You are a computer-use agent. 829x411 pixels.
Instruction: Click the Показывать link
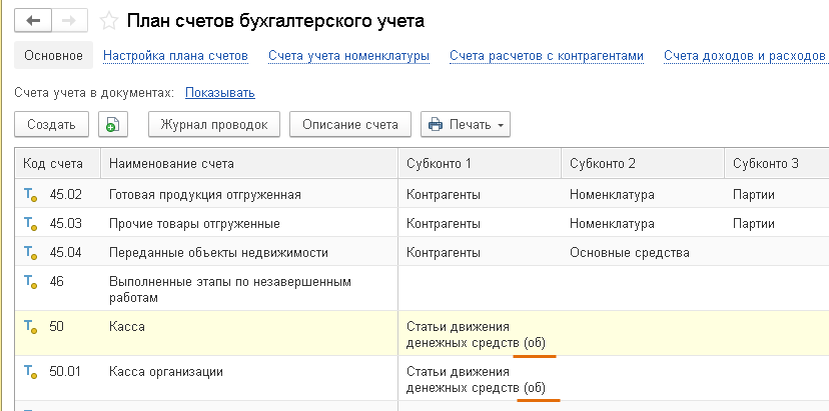click(220, 93)
